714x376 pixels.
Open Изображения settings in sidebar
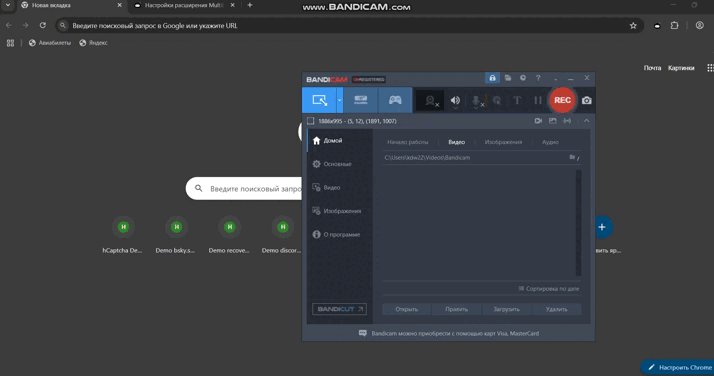click(x=340, y=211)
